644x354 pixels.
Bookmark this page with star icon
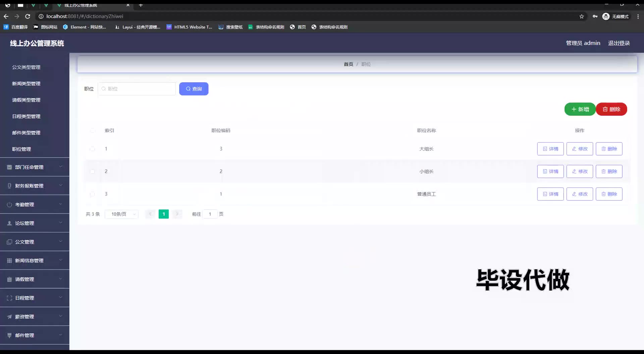(x=582, y=16)
